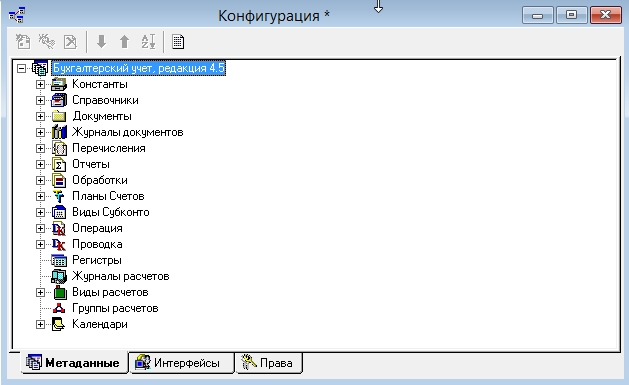
Task: Click the move down arrow toolbar icon
Action: pyautogui.click(x=101, y=41)
